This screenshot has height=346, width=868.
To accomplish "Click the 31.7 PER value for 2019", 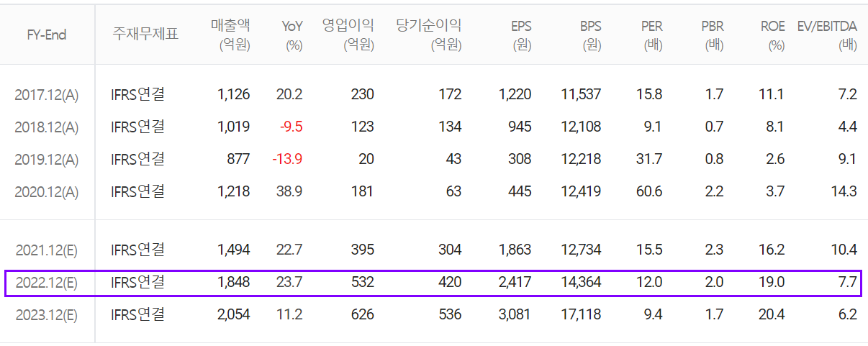I will (649, 159).
